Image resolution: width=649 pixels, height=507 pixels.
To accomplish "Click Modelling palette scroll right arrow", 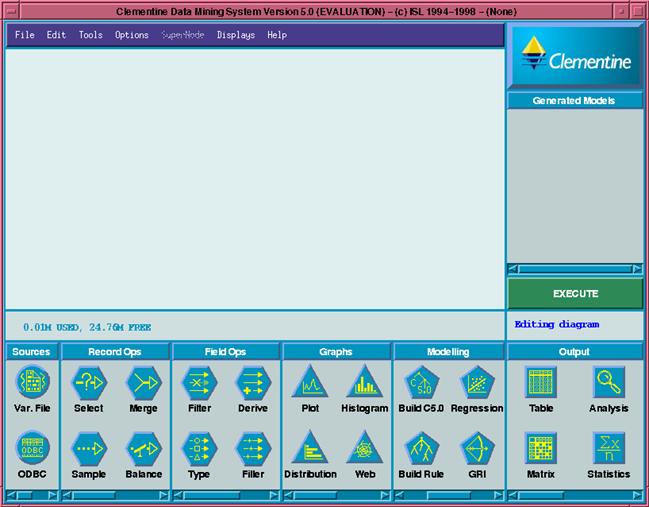I will coord(498,495).
